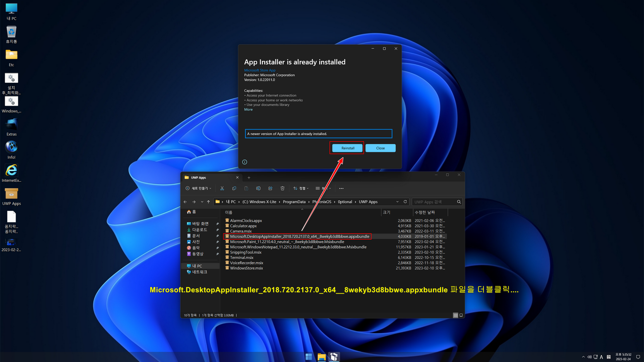Screen dimensions: 644x362
Task: Click the App Installer icon on taskbar
Action: [334, 357]
